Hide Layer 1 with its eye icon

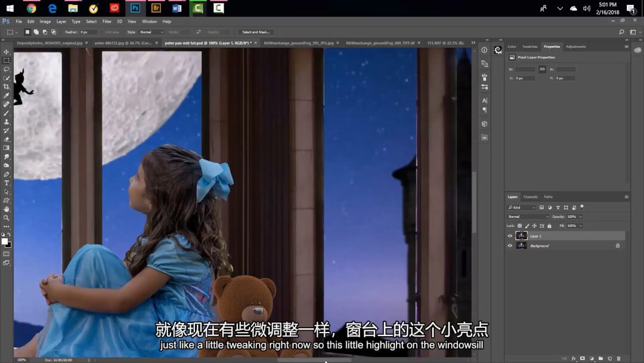point(510,236)
